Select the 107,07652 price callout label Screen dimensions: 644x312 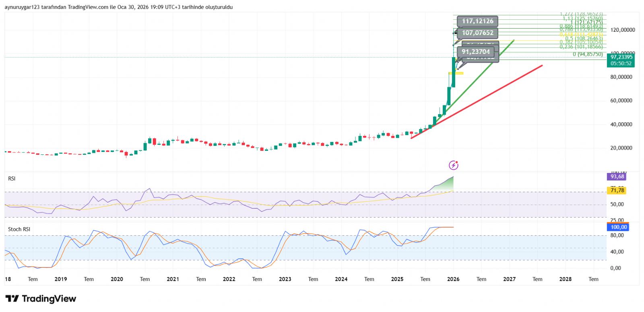click(477, 33)
